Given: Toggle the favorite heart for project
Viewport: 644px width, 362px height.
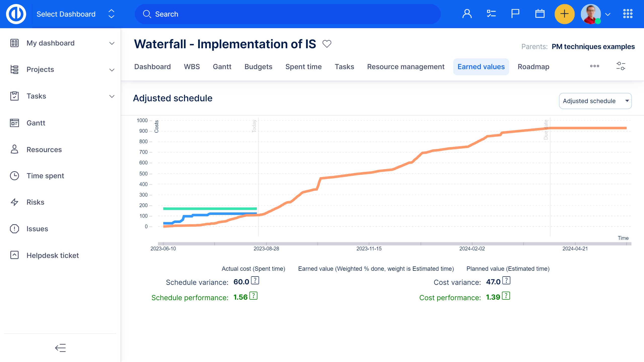Looking at the screenshot, I should coord(327,44).
